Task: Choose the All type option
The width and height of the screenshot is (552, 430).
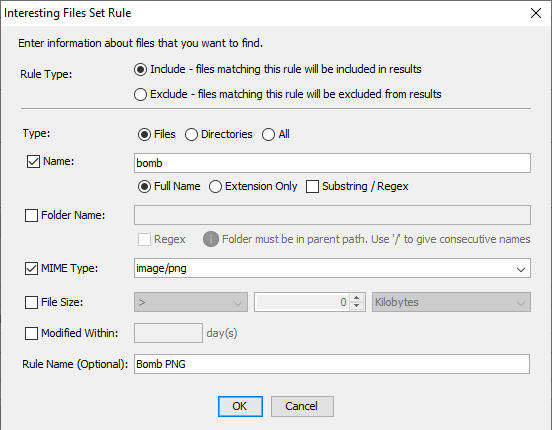Action: pos(268,135)
